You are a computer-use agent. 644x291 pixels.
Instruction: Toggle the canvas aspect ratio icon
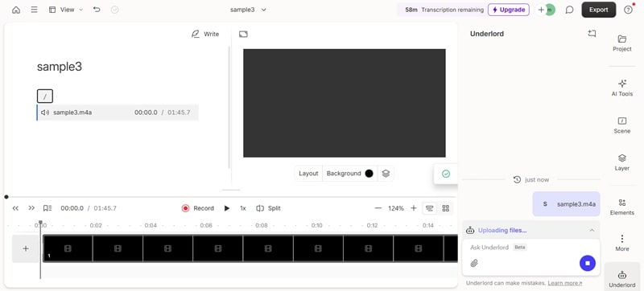(243, 34)
